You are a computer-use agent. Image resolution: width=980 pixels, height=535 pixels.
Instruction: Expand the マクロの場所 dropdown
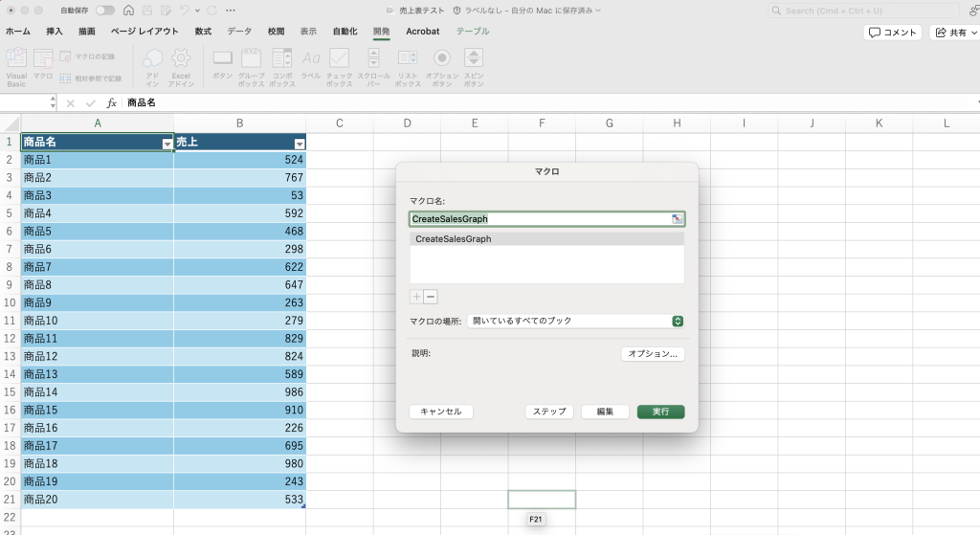[678, 322]
